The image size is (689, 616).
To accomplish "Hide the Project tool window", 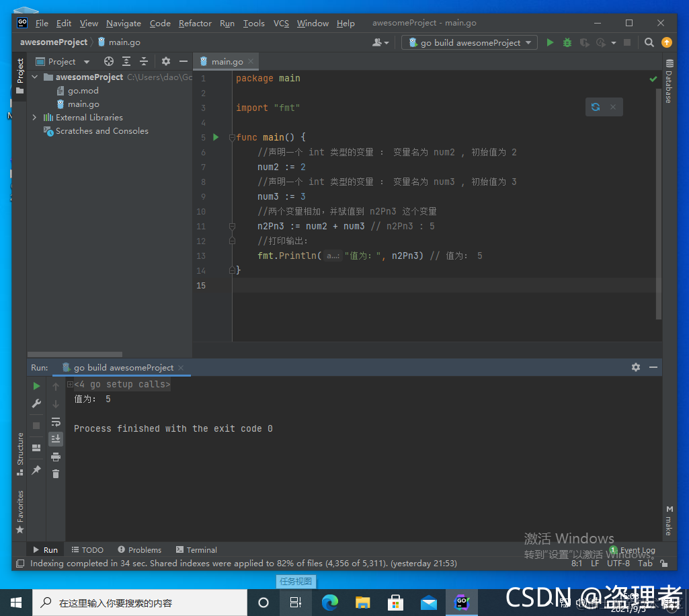I will pyautogui.click(x=184, y=62).
